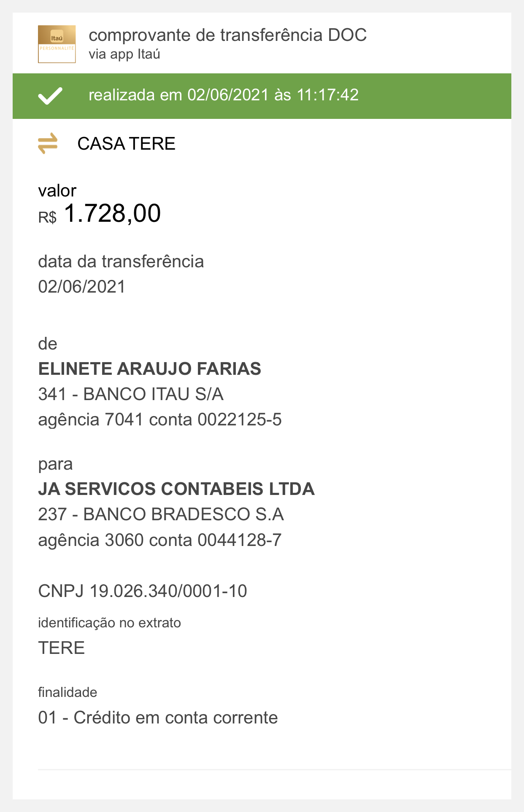Screen dimensions: 524x812
Task: Click the TERE statement identification value
Action: click(62, 648)
